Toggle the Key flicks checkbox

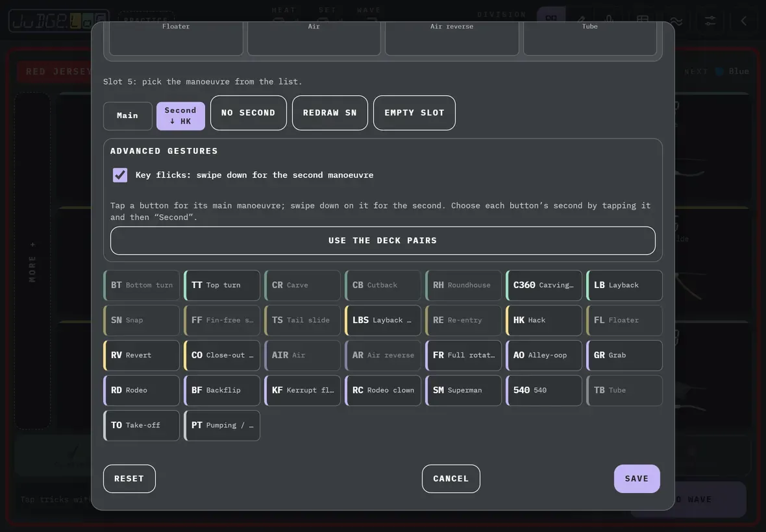click(119, 175)
